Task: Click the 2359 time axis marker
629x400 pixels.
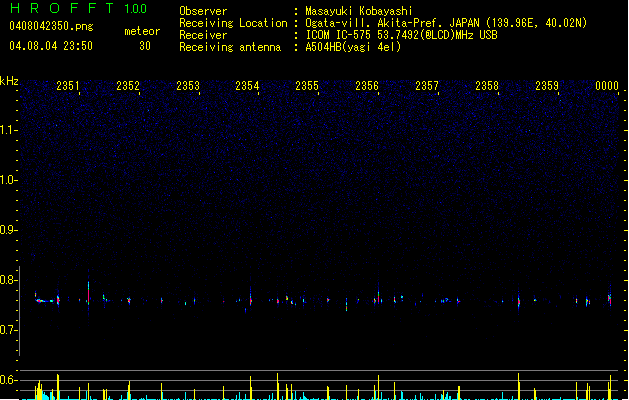Action: coord(547,86)
